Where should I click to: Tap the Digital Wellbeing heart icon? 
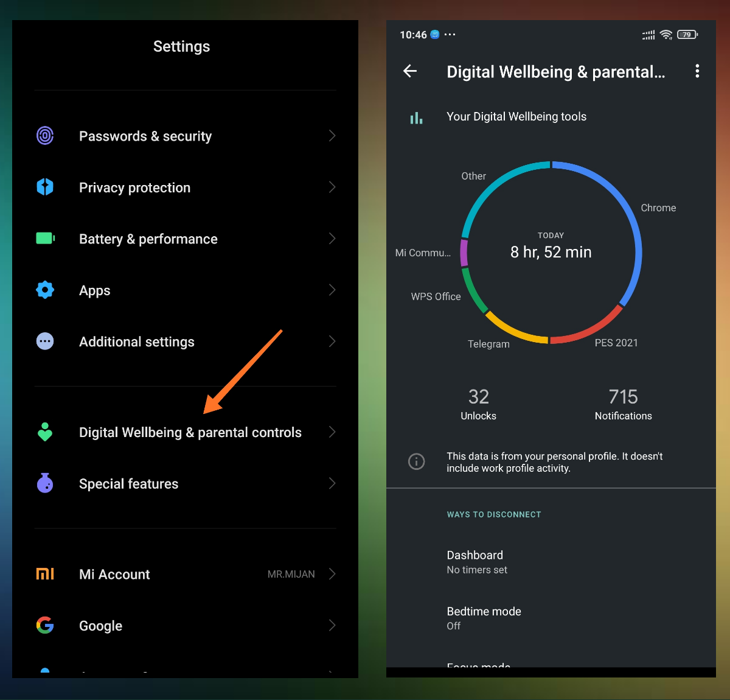(45, 432)
